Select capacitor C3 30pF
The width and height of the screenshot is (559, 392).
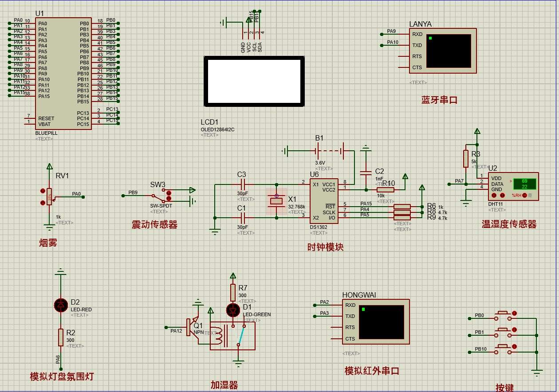click(x=242, y=184)
